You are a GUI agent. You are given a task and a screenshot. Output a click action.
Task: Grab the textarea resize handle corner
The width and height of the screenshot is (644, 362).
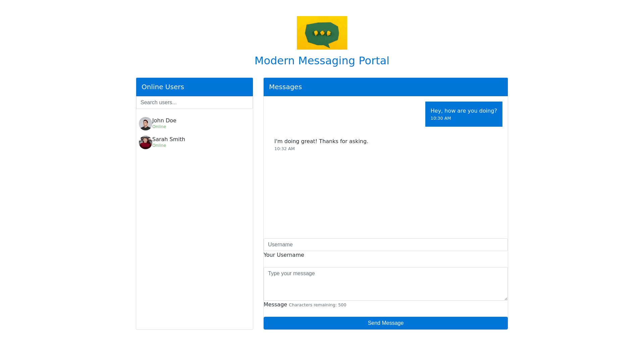[x=505, y=298]
